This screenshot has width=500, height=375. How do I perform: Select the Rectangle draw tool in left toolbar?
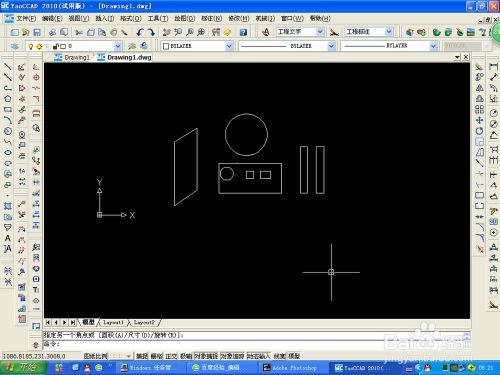point(8,109)
